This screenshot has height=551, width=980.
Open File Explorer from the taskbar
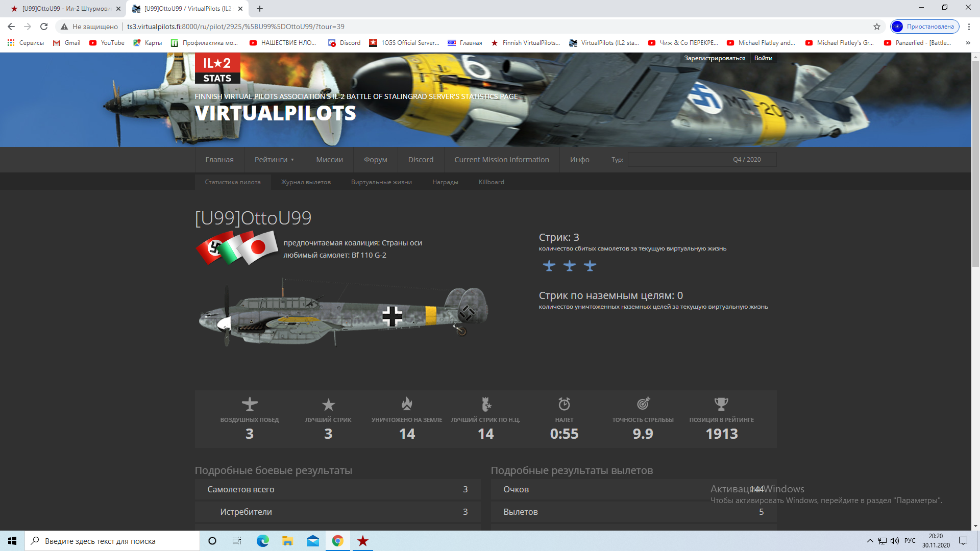pos(287,541)
